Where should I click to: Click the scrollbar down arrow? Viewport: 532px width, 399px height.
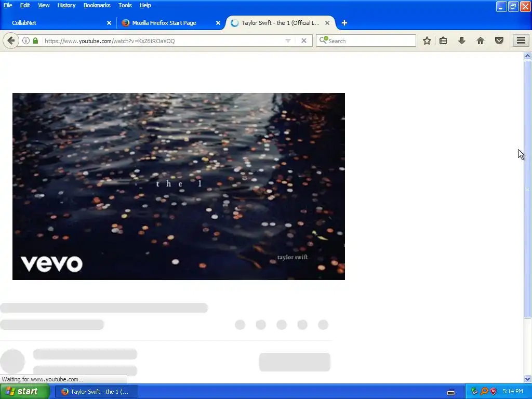click(x=527, y=379)
